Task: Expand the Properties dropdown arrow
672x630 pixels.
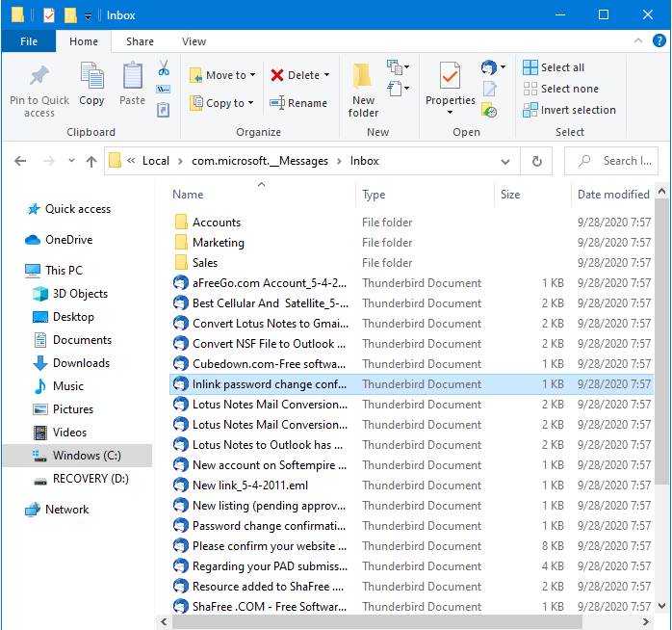Action: 450,113
